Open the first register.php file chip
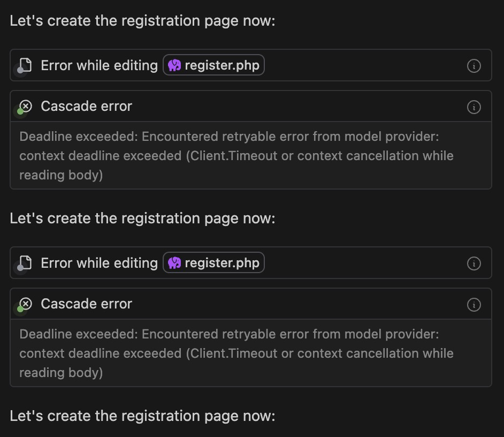This screenshot has width=504, height=437. coord(213,65)
